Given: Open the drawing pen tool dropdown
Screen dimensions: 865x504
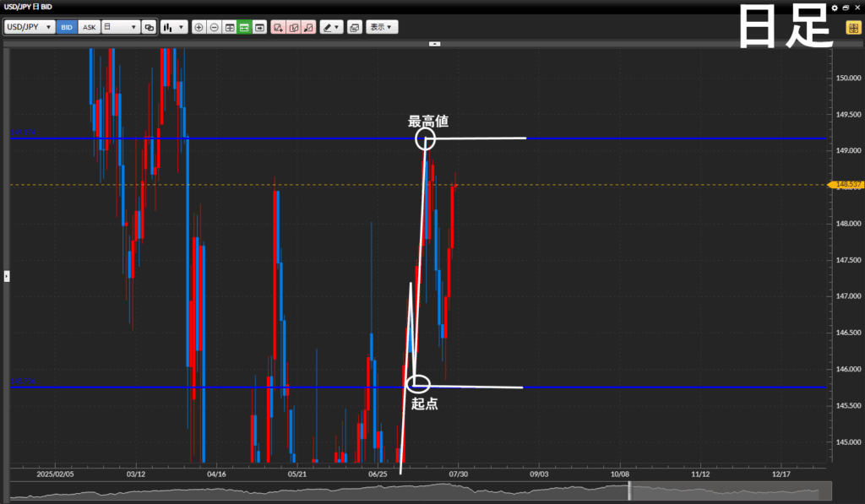Looking at the screenshot, I should coord(331,27).
